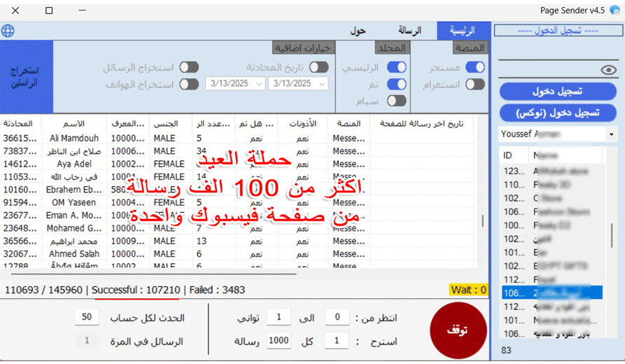
Task: Click the table horizontal scrollbar
Action: pyautogui.click(x=154, y=274)
